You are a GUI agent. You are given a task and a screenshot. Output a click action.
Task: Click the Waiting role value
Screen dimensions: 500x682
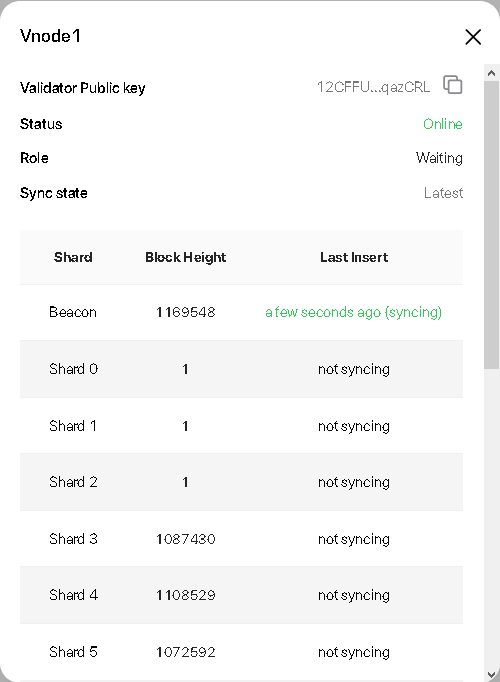click(439, 158)
